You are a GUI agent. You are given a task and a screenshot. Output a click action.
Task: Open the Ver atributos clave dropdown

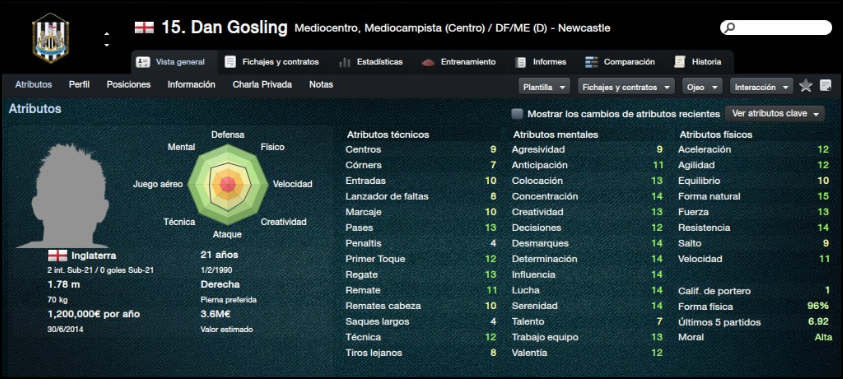click(x=775, y=114)
